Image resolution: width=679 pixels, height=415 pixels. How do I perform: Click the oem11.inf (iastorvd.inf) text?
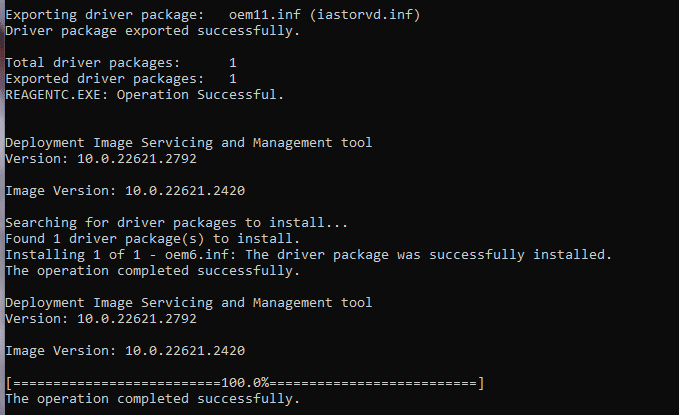[x=325, y=15]
